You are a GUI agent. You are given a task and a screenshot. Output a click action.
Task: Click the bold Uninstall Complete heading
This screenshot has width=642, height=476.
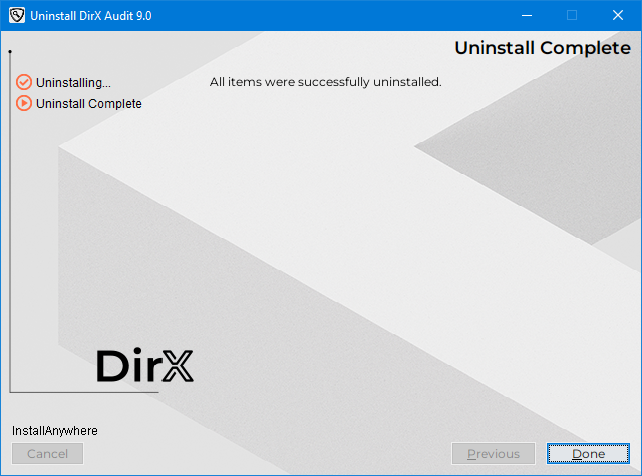[x=542, y=48]
